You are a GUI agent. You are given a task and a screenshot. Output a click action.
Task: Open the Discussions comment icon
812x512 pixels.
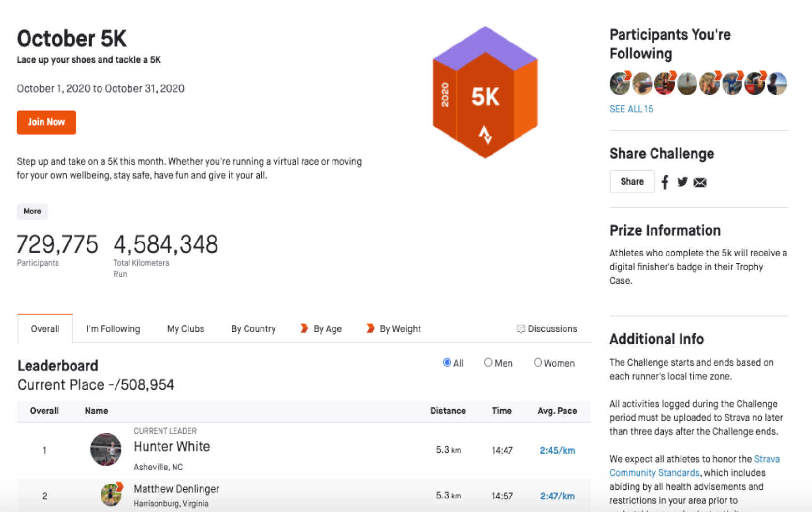pyautogui.click(x=521, y=329)
